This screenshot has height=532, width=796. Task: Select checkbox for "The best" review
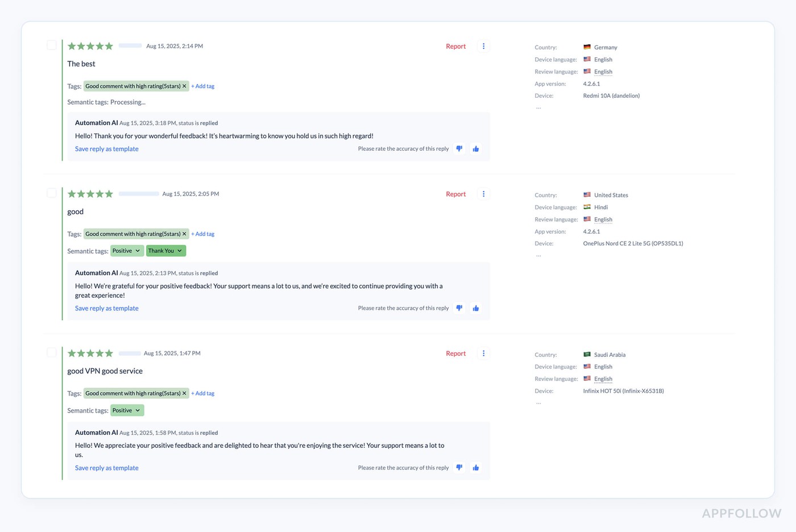pos(52,45)
